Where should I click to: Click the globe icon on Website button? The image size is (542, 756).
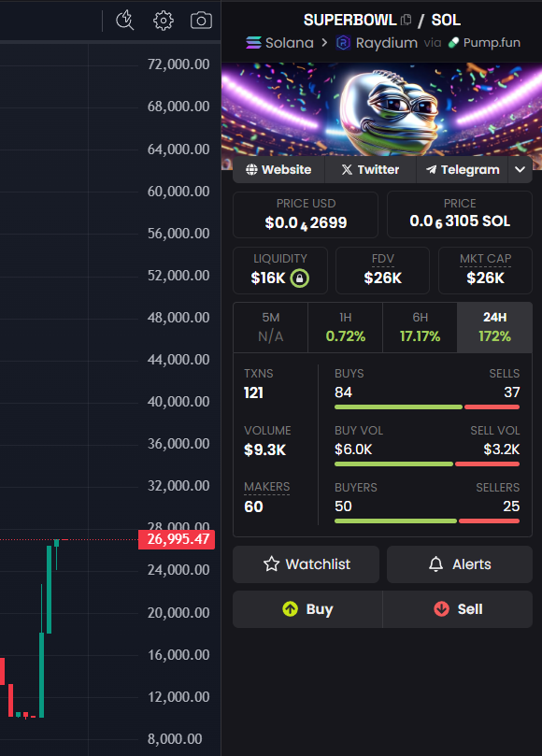point(251,170)
